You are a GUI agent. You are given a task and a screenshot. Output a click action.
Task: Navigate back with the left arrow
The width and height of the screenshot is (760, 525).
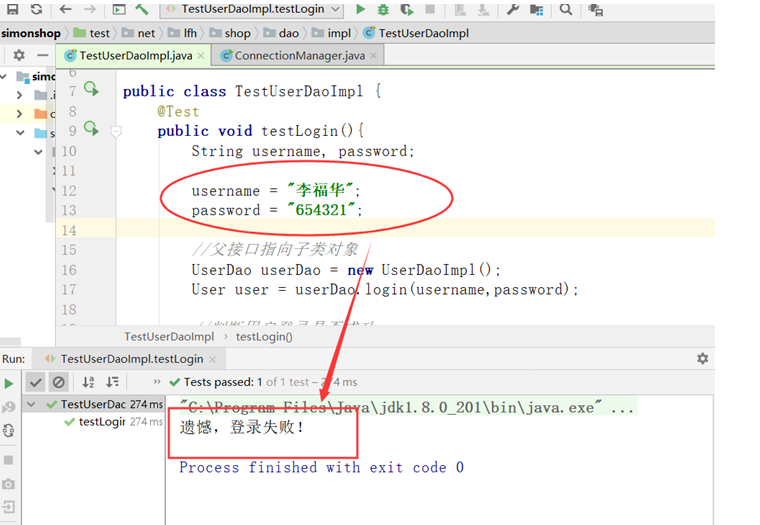pyautogui.click(x=65, y=9)
